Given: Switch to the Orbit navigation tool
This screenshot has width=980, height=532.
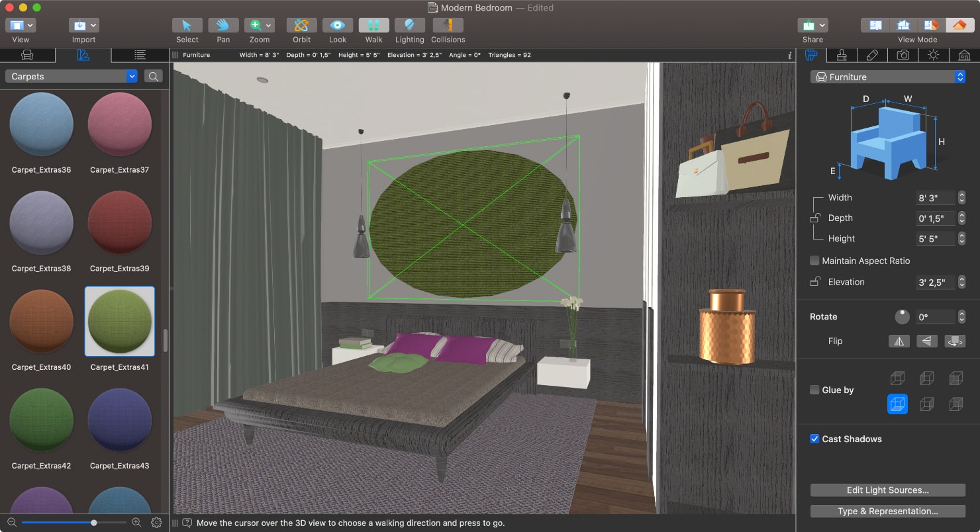Looking at the screenshot, I should (x=301, y=25).
